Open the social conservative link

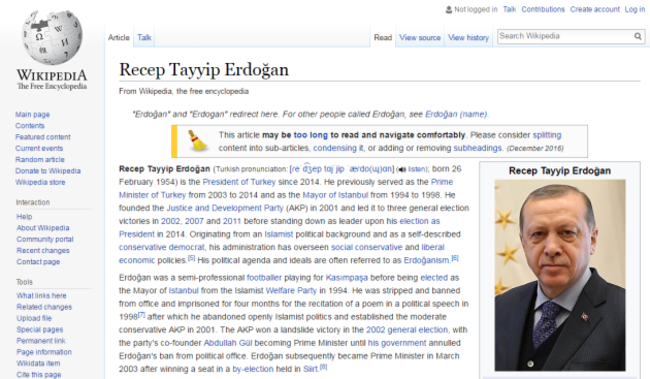366,247
